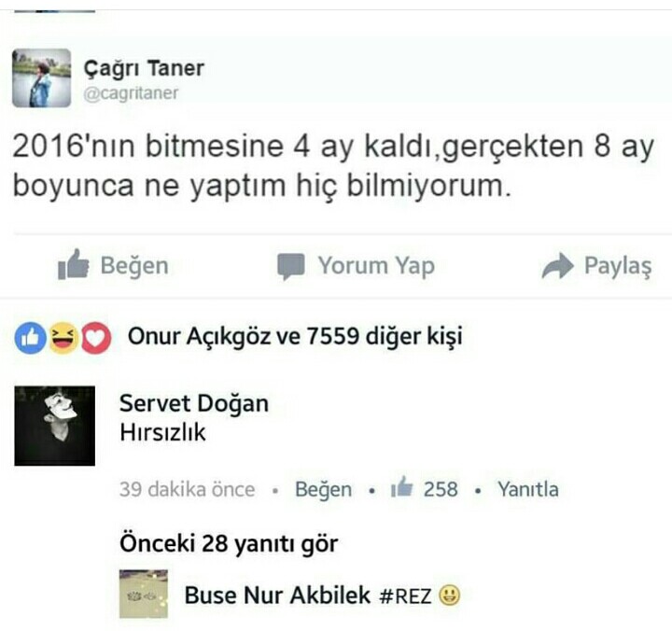This screenshot has width=672, height=631.
Task: Like Servet Doğan's comment with Beğen
Action: [x=323, y=489]
